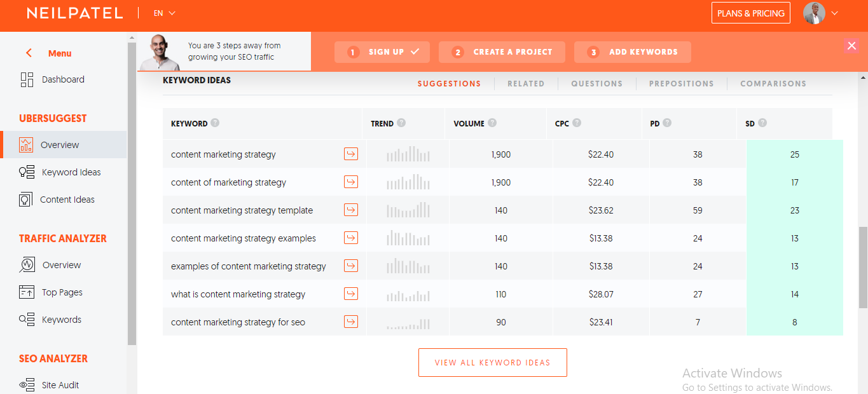Screen dimensions: 868x394
Task: Click the CREATE A PROJECT button
Action: pos(502,52)
